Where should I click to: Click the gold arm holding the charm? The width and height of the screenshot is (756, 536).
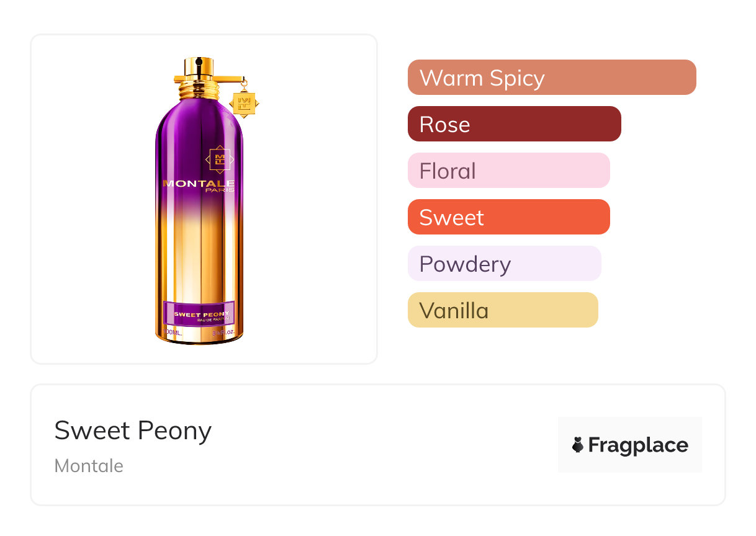pos(228,78)
